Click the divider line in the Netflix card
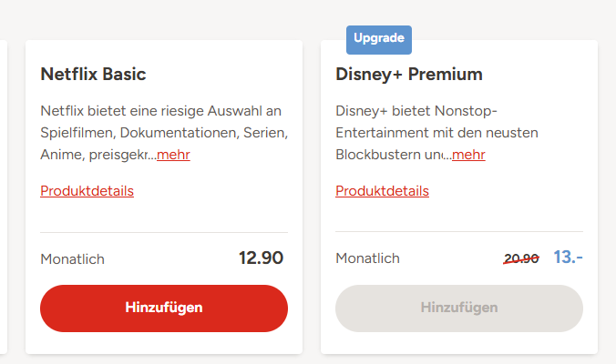This screenshot has width=616, height=364. tap(164, 233)
